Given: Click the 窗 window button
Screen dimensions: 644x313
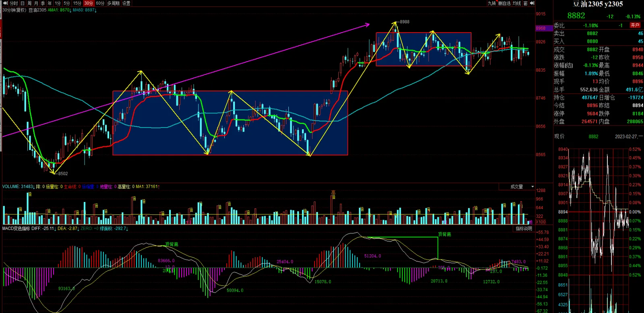Looking at the screenshot, I should pyautogui.click(x=526, y=3).
